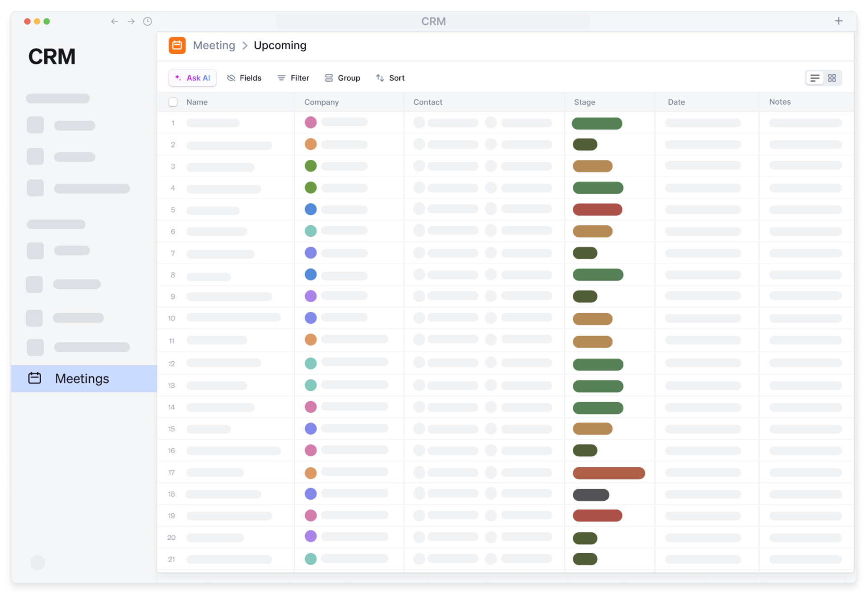Image resolution: width=868 pixels, height=594 pixels.
Task: Open the history clock icon
Action: pyautogui.click(x=148, y=21)
